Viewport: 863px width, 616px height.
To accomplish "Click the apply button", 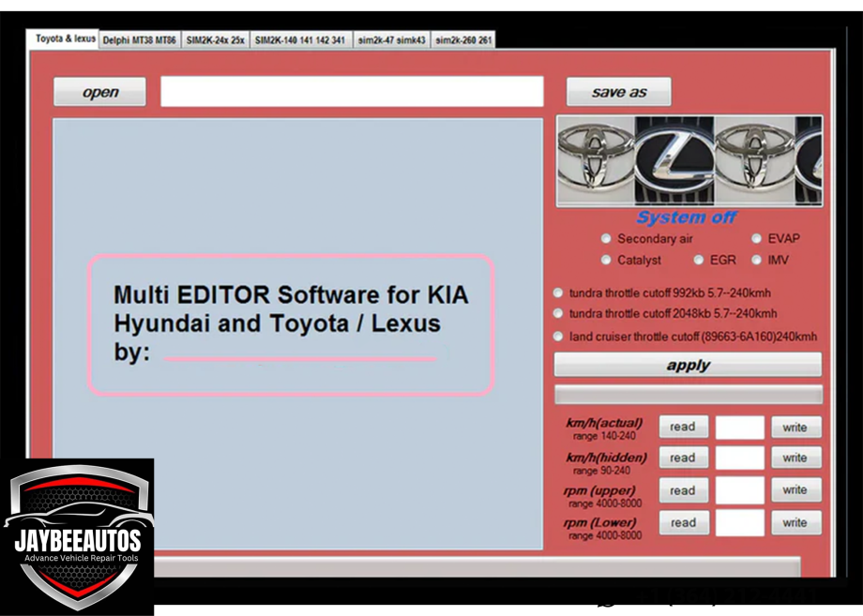I will point(688,365).
